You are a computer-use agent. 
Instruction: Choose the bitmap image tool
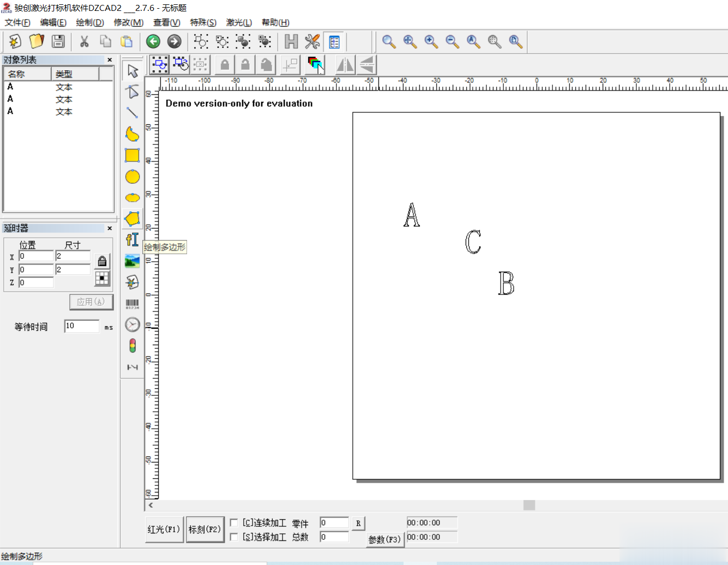[133, 261]
